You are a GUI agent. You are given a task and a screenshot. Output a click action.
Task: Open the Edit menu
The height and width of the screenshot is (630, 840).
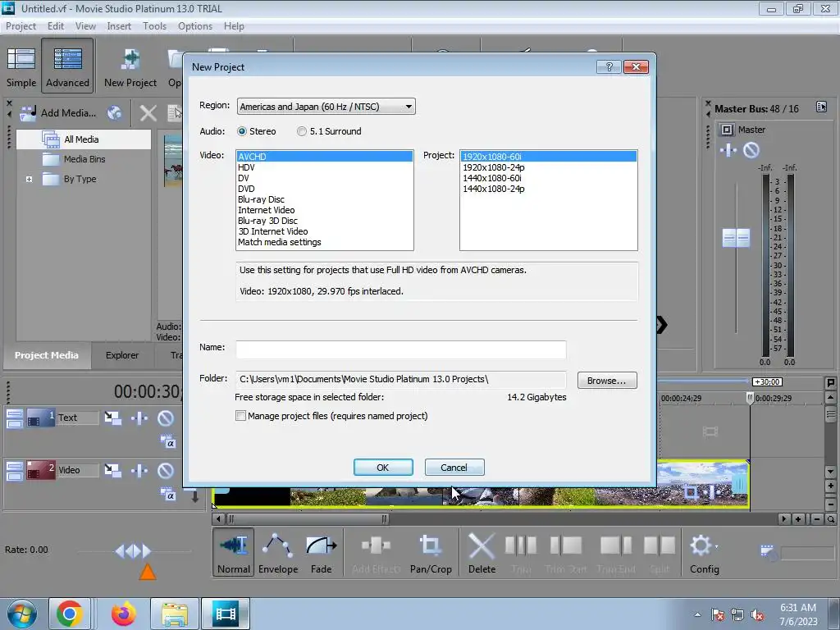pos(55,25)
